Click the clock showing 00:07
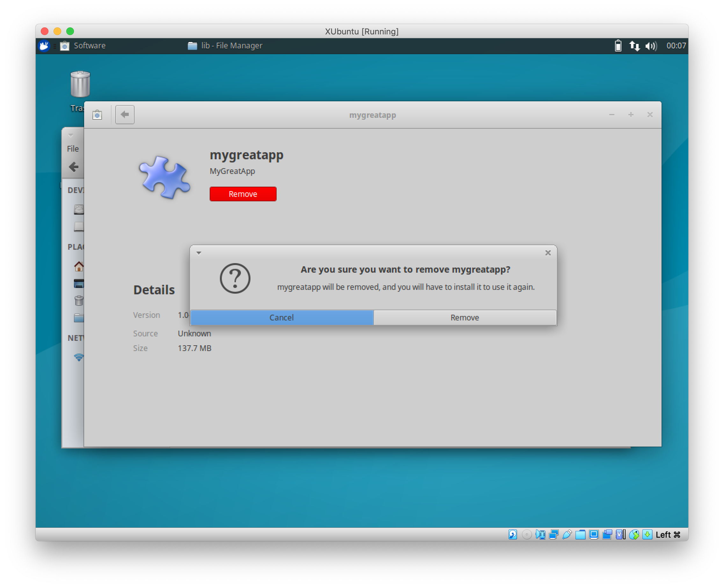The image size is (724, 588). coord(676,45)
